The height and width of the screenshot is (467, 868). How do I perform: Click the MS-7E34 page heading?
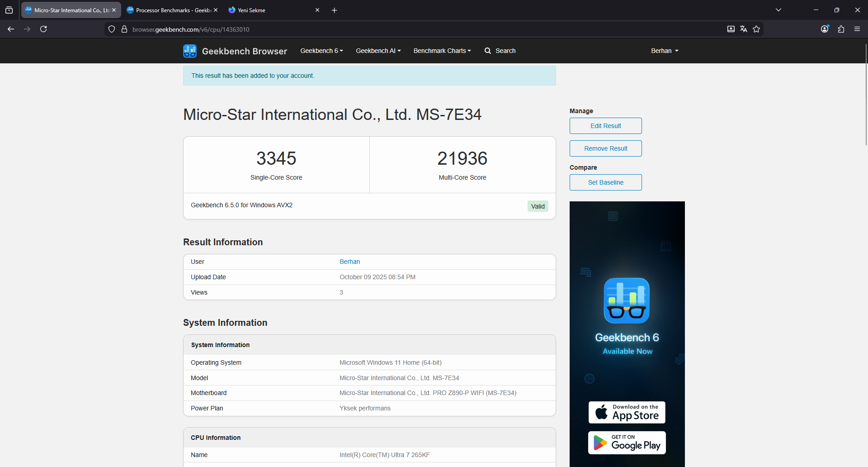(332, 114)
